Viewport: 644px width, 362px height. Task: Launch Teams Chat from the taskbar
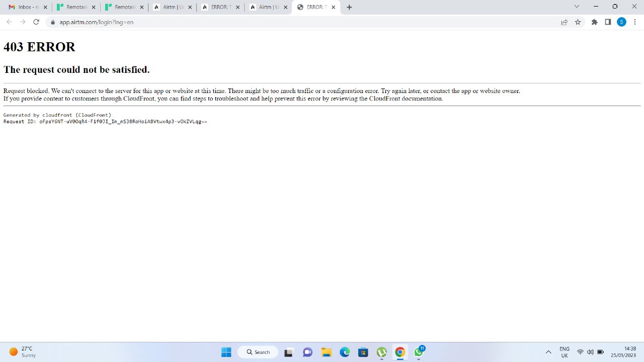click(307, 352)
